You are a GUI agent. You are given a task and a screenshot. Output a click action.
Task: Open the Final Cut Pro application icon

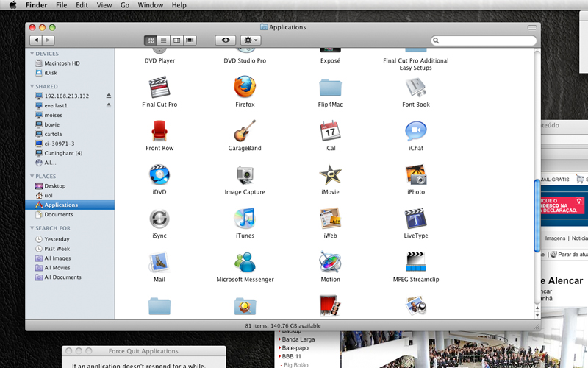[159, 87]
